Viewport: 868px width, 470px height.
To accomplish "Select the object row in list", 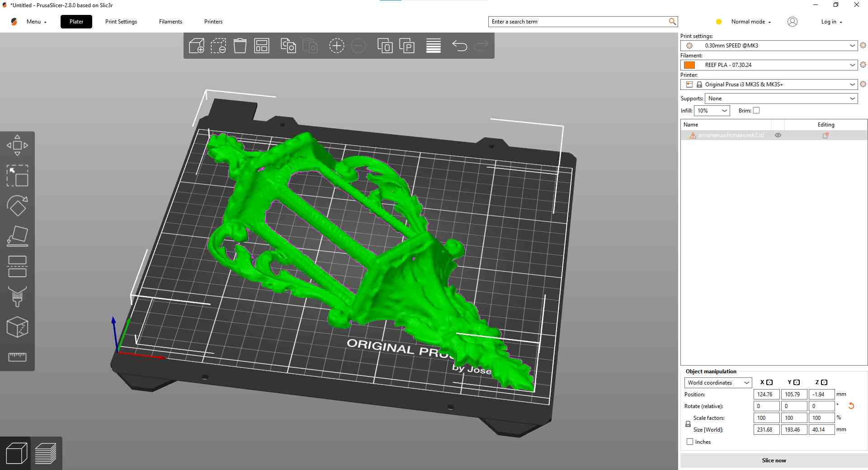I will (x=774, y=135).
